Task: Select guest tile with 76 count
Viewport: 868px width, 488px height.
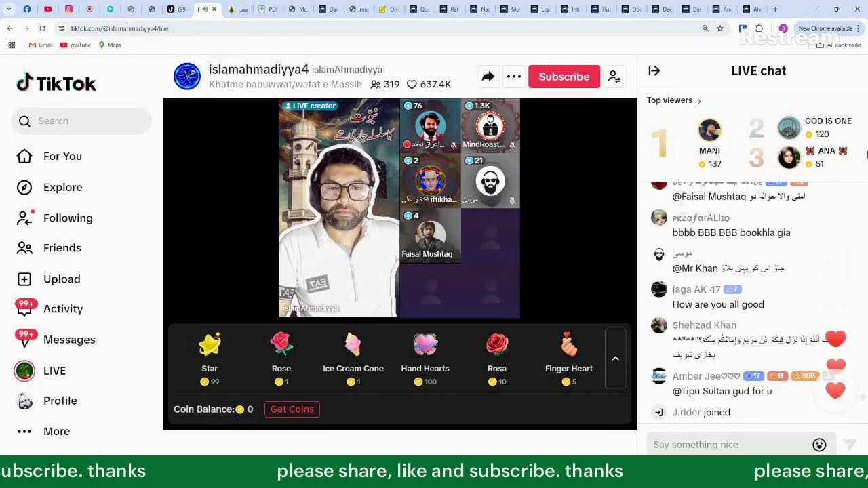Action: [430, 125]
